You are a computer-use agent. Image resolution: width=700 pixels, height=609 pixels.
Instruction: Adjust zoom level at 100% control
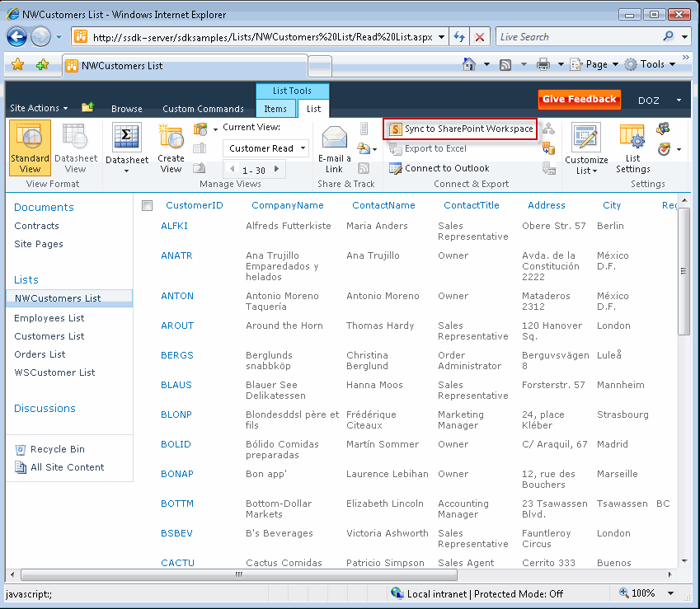coord(648,593)
